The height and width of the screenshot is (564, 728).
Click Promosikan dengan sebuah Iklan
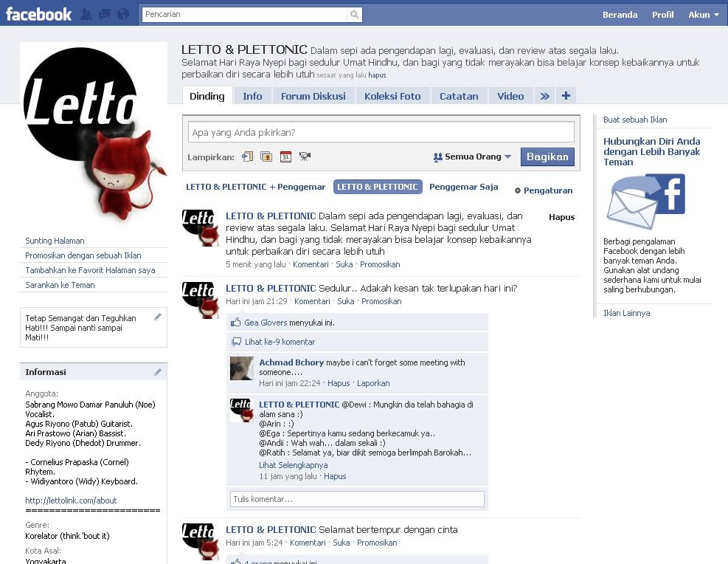[x=83, y=255]
